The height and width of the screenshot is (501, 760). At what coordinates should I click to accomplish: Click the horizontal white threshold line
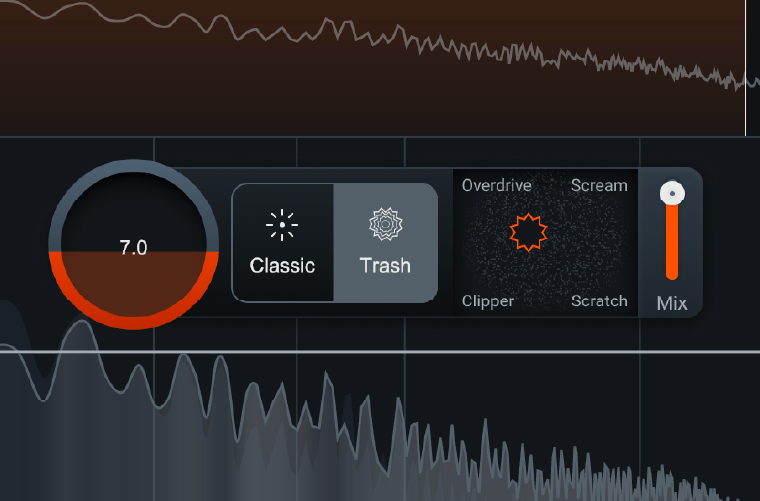380,351
